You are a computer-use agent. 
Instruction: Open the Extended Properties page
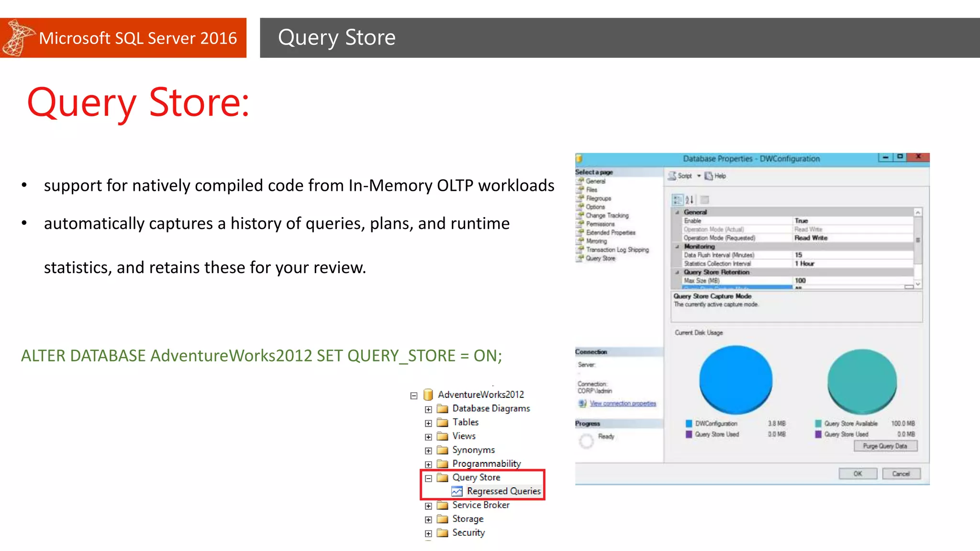click(x=611, y=233)
